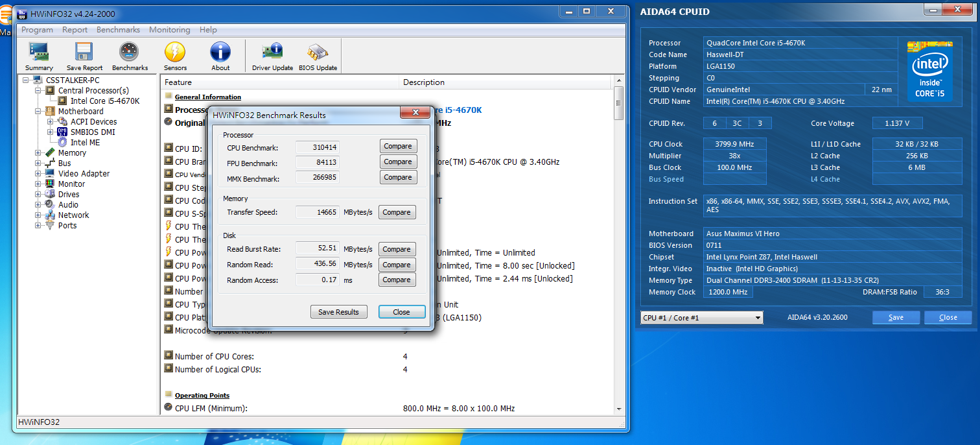Click Compare for memory Transfer Speed
980x445 pixels.
[x=397, y=213]
